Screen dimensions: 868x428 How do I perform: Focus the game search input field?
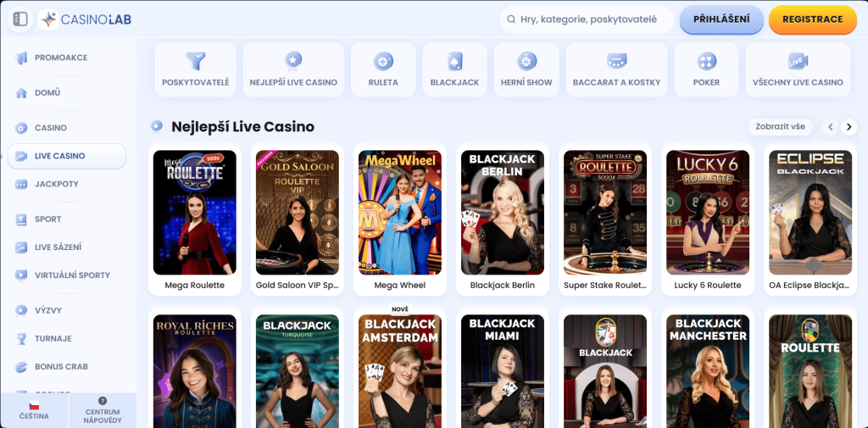click(593, 19)
